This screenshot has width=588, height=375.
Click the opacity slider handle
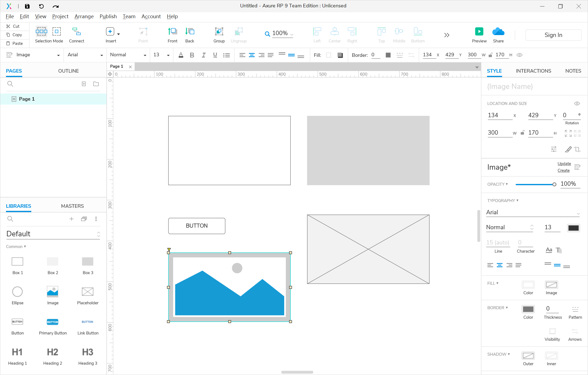tap(554, 184)
